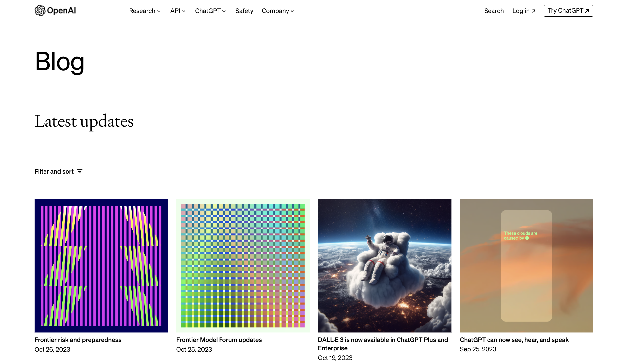Expand the ChatGPT navigation dropdown
621x364 pixels.
pyautogui.click(x=210, y=11)
